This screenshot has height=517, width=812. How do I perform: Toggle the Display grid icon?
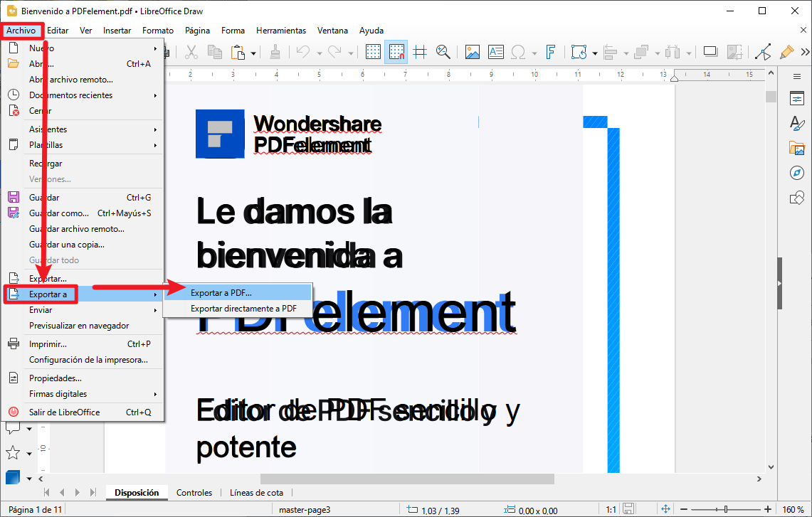point(373,52)
